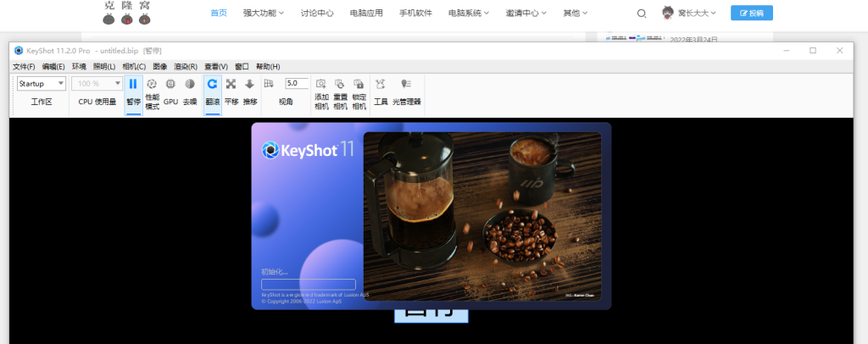The image size is (868, 344).
Task: Click the KeyShot app icon in title bar
Action: click(19, 50)
